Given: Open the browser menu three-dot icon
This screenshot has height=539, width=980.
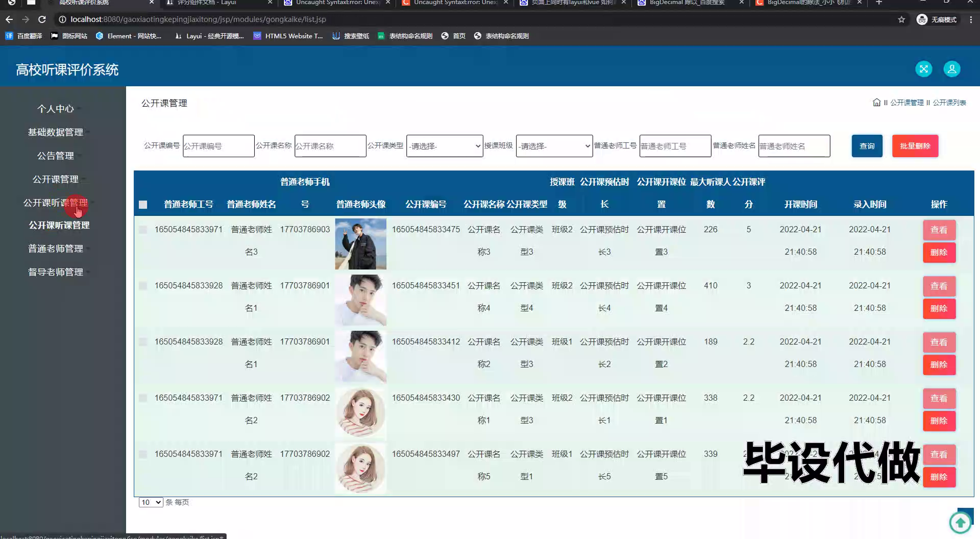Looking at the screenshot, I should pyautogui.click(x=971, y=19).
